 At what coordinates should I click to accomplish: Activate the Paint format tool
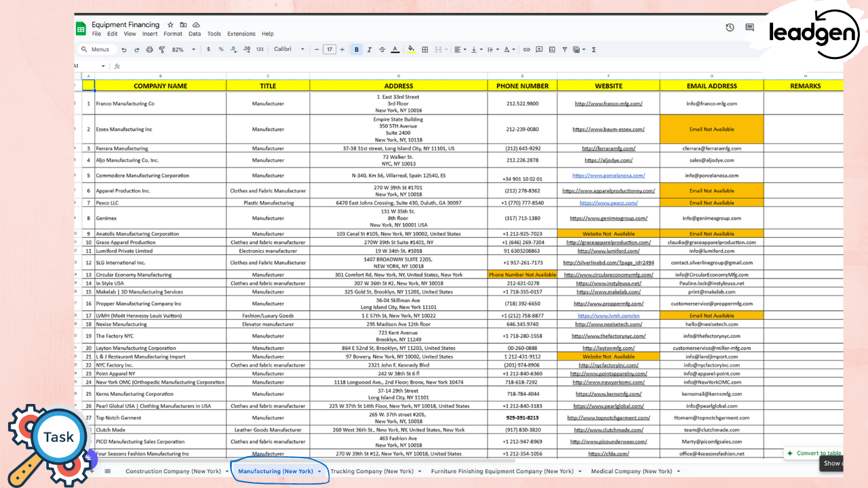pyautogui.click(x=161, y=49)
